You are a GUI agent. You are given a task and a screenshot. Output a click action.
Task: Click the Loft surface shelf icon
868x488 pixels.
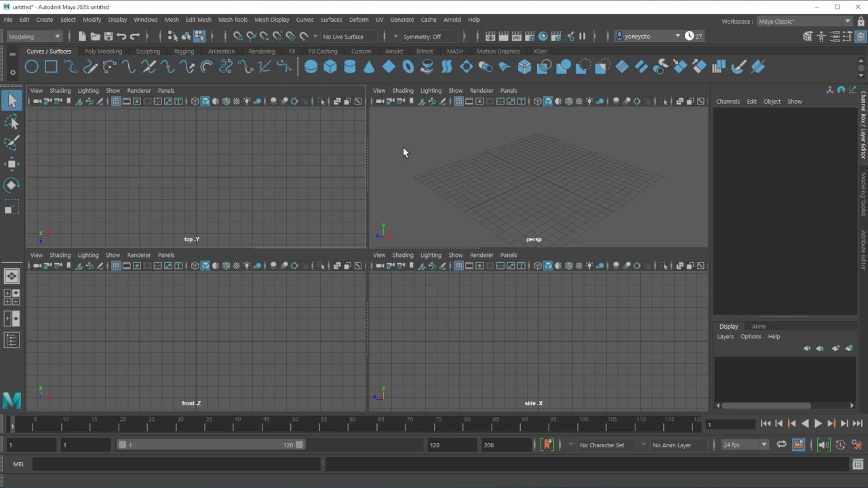pos(447,66)
